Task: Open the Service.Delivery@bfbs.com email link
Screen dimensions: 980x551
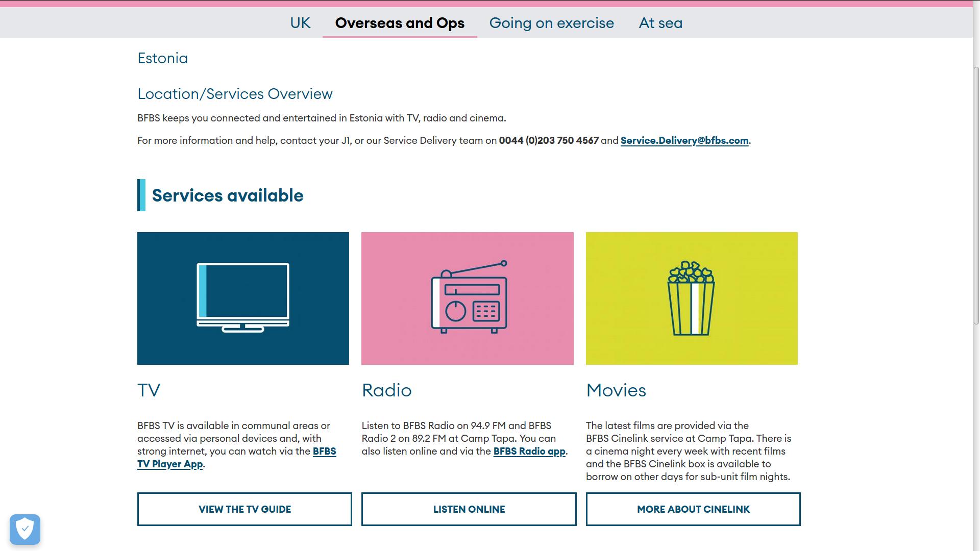Action: pos(684,140)
